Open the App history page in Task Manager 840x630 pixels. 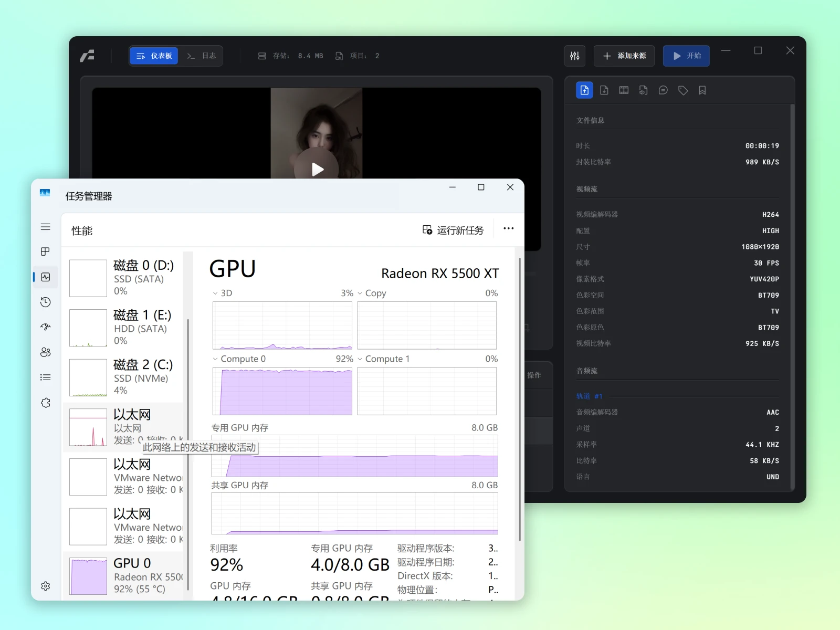(x=46, y=302)
